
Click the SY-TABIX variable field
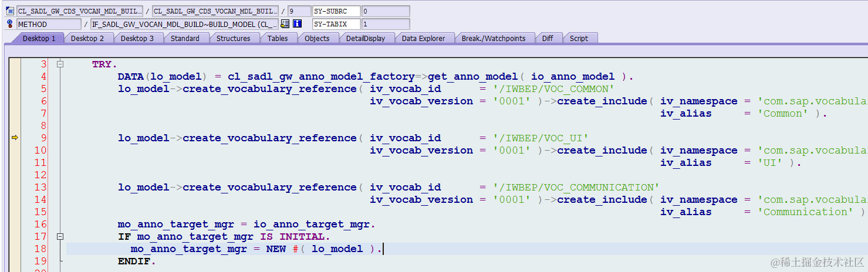[336, 24]
